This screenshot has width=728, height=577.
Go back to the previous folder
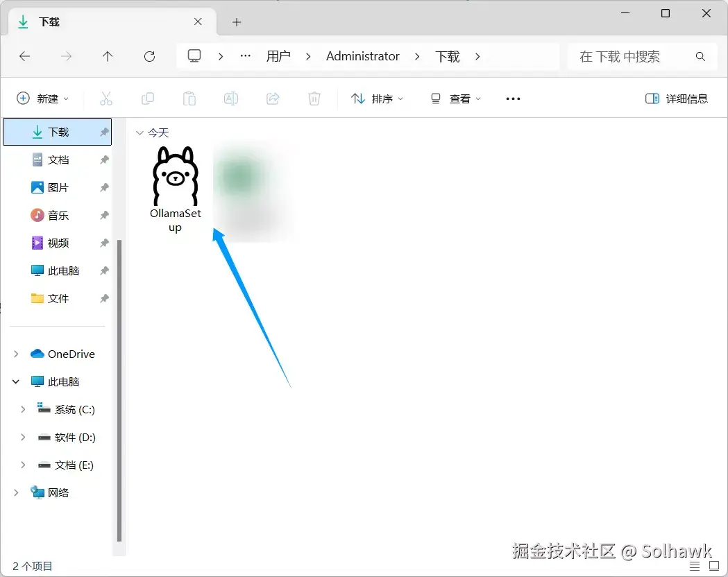(24, 57)
